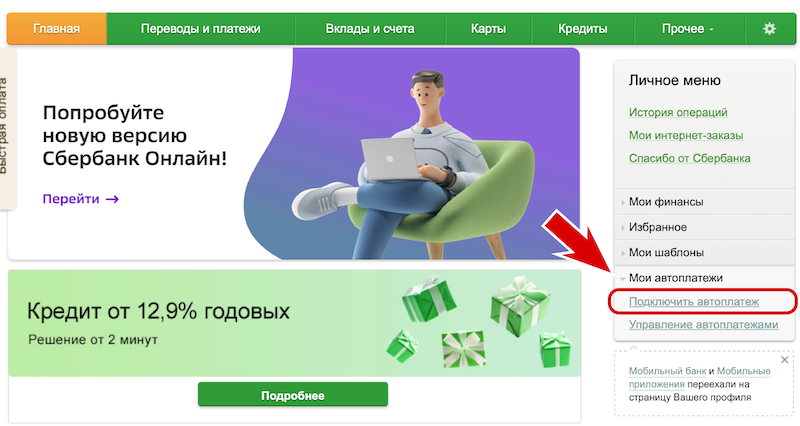Close the Мобильный банк notice with X
The image size is (800, 426).
tap(785, 360)
